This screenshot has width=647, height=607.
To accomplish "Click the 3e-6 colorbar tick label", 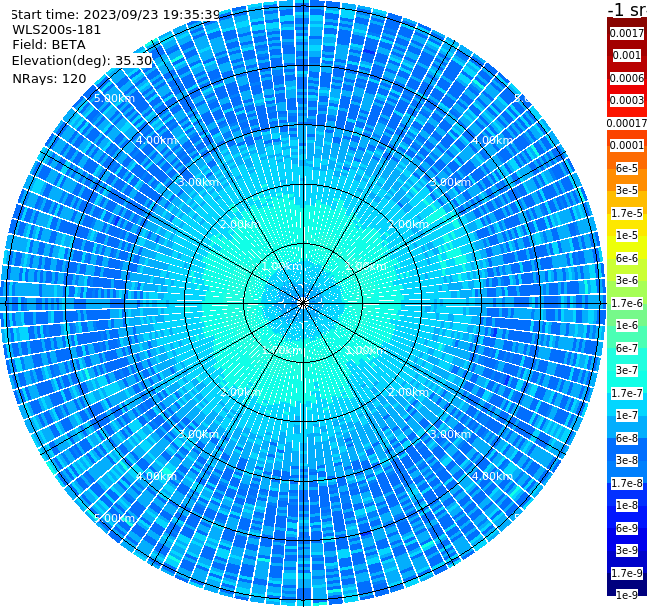I will [627, 280].
